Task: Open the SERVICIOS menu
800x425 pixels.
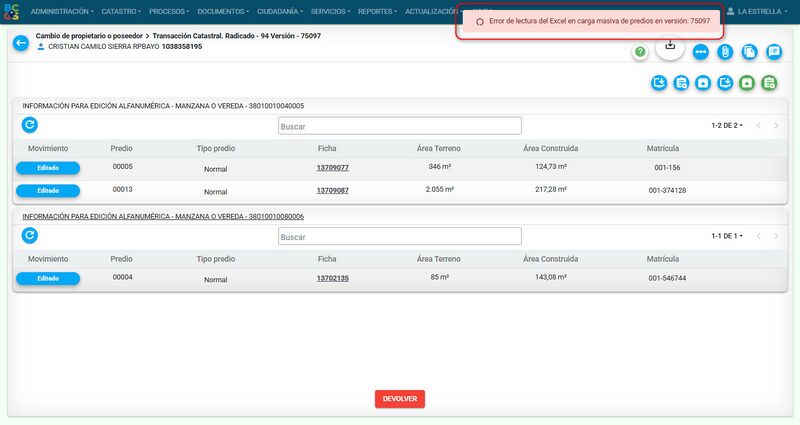Action: [x=330, y=11]
